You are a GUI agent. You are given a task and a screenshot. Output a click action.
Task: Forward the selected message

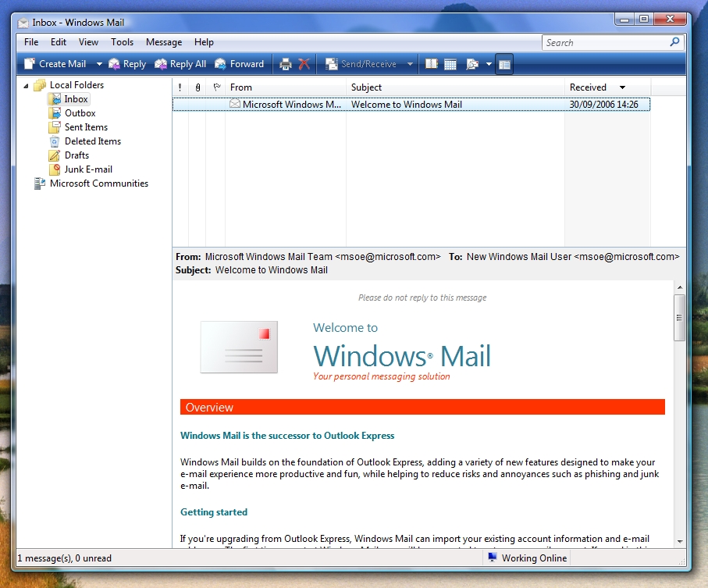click(240, 64)
